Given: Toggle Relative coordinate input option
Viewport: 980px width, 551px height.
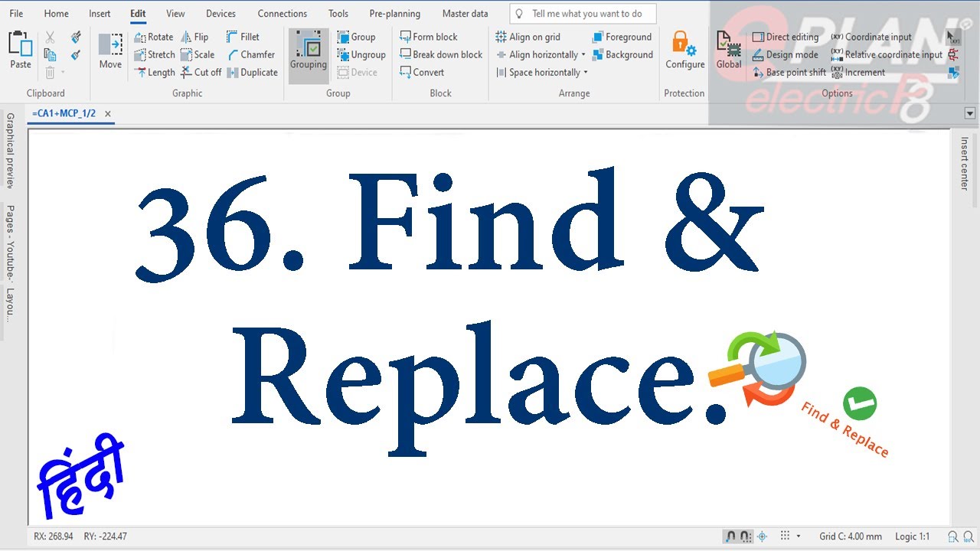Looking at the screenshot, I should [887, 54].
